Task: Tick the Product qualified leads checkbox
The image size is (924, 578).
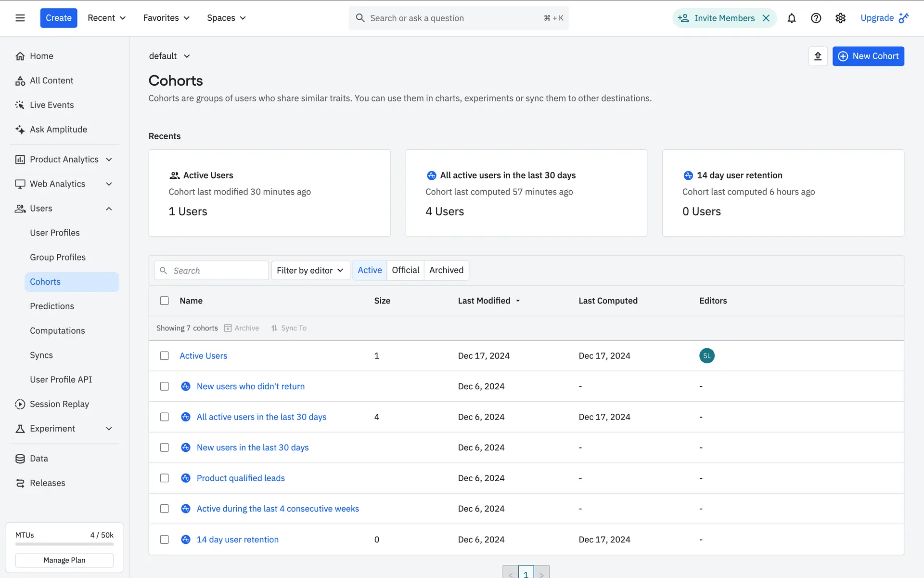Action: (x=165, y=478)
